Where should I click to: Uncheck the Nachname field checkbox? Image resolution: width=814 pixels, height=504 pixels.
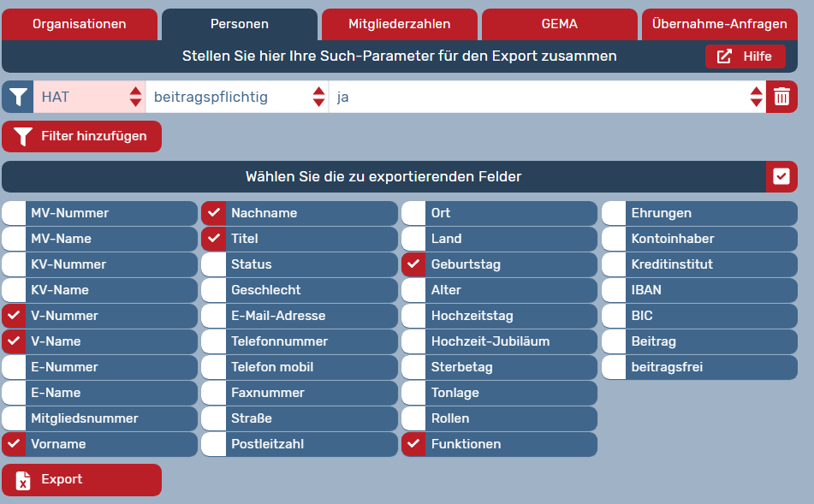(214, 213)
